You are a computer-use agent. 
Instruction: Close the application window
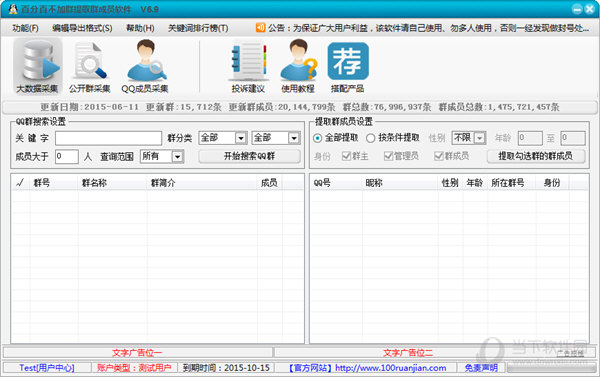point(590,9)
